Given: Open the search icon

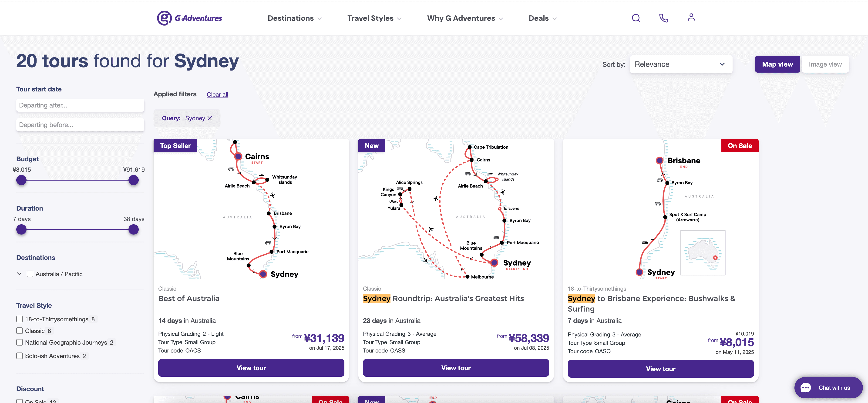Looking at the screenshot, I should [x=636, y=18].
